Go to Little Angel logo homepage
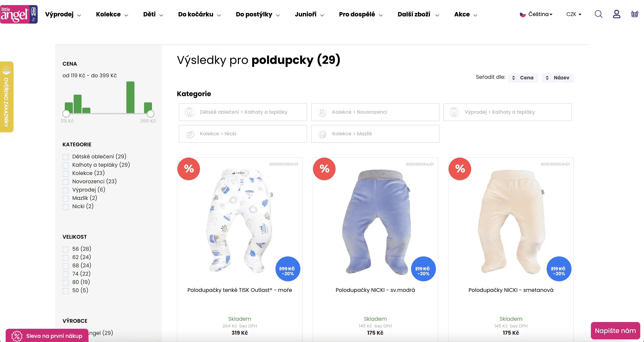 19,14
